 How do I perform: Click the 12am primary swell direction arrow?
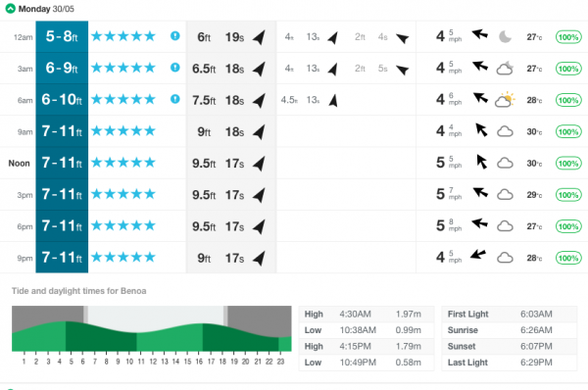pos(259,37)
